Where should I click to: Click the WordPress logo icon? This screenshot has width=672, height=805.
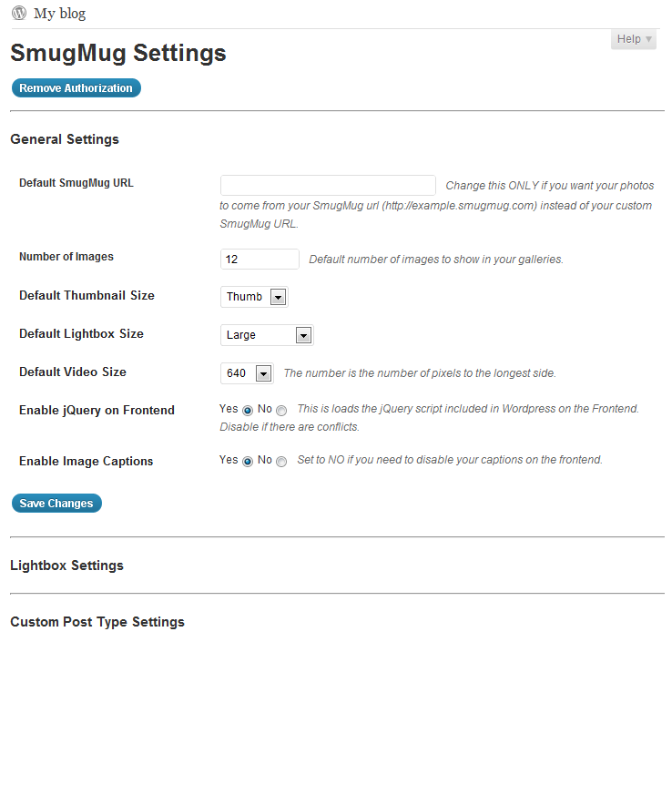point(19,13)
